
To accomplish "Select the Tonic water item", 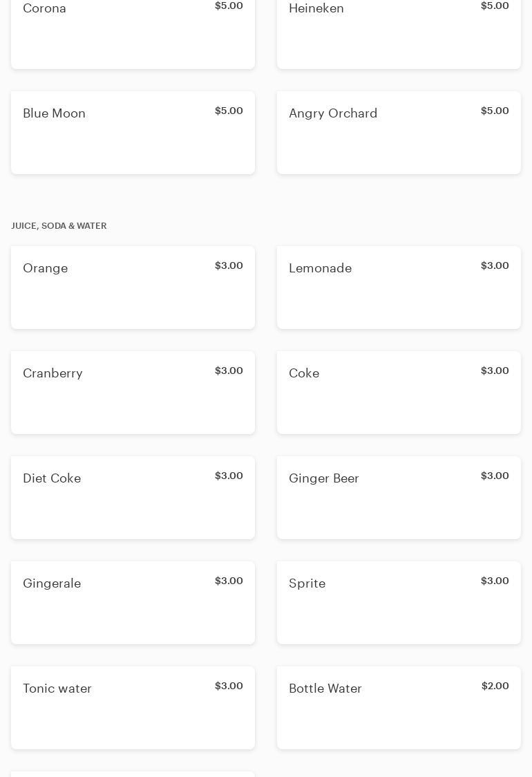I will pos(133,708).
